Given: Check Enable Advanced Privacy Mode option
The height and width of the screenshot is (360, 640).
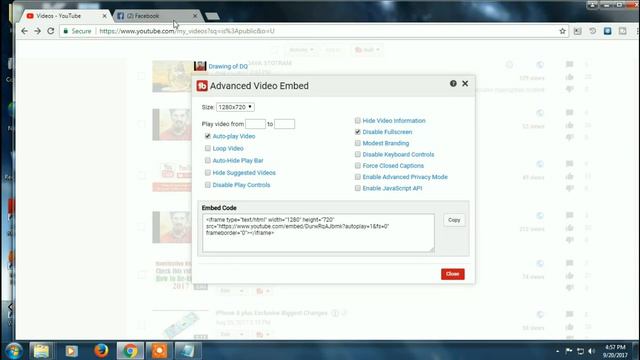Looking at the screenshot, I should 358,177.
